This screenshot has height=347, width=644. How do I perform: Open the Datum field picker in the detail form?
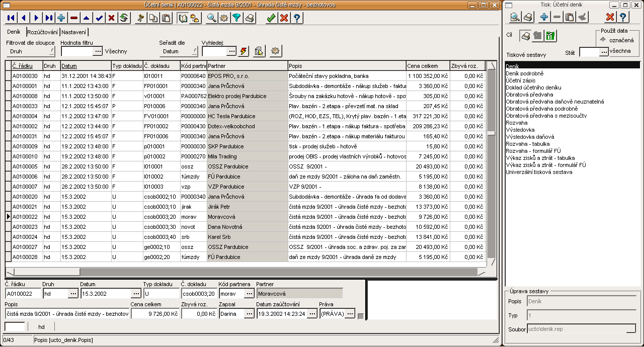tap(136, 294)
